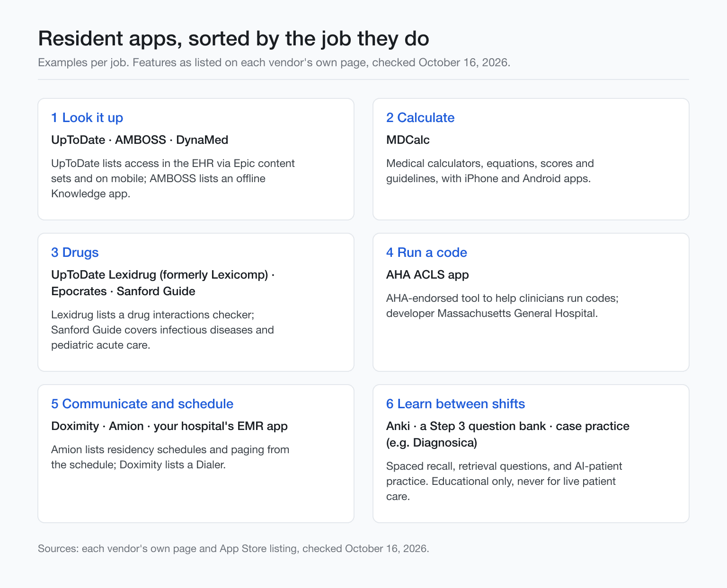727x588 pixels.
Task: Open the '3 Drugs' heading
Action: 75,253
